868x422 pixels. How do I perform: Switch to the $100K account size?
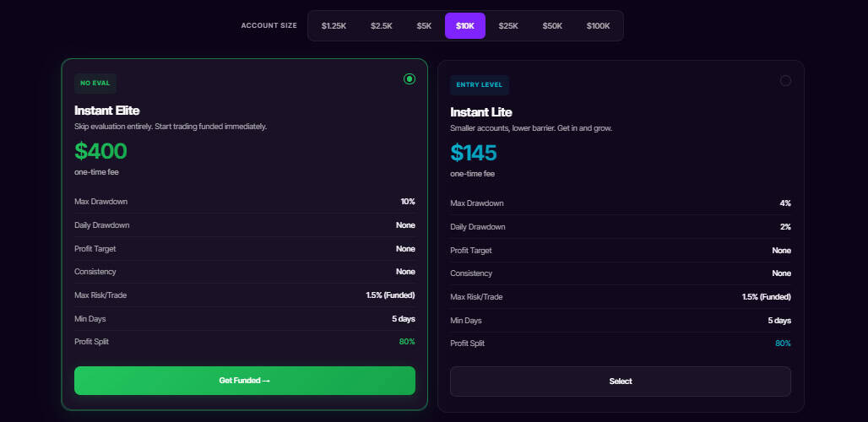pyautogui.click(x=598, y=25)
